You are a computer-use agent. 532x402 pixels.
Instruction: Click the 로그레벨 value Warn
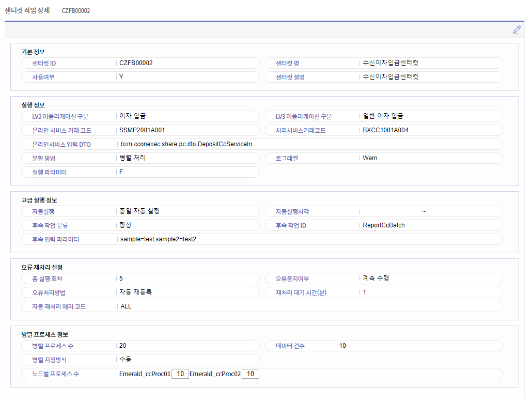tap(370, 158)
